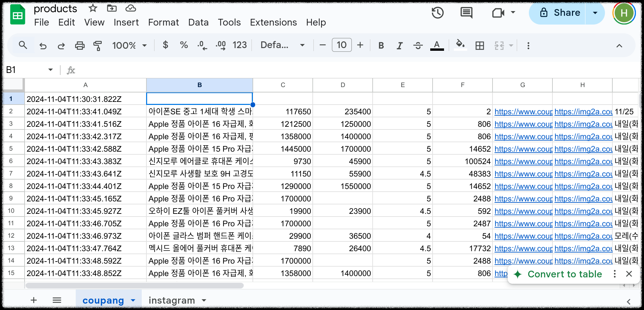Open the Data menu
The image size is (644, 310).
(x=198, y=22)
